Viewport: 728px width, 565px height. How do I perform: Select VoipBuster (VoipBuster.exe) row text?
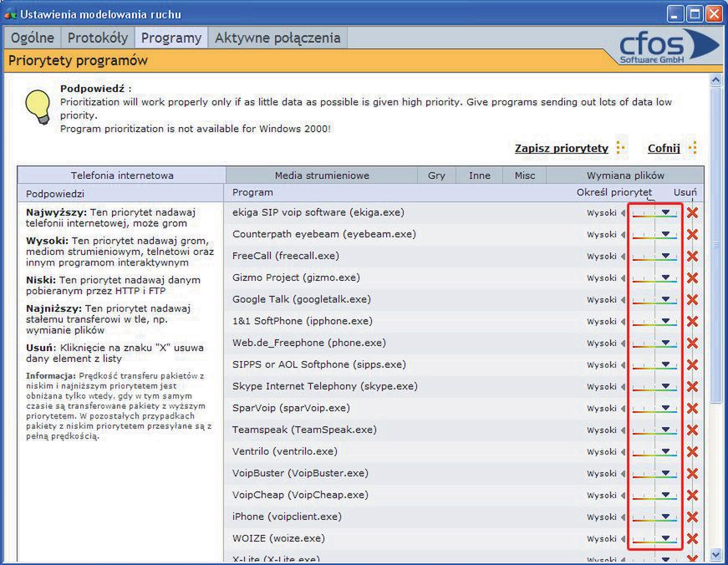click(x=300, y=473)
